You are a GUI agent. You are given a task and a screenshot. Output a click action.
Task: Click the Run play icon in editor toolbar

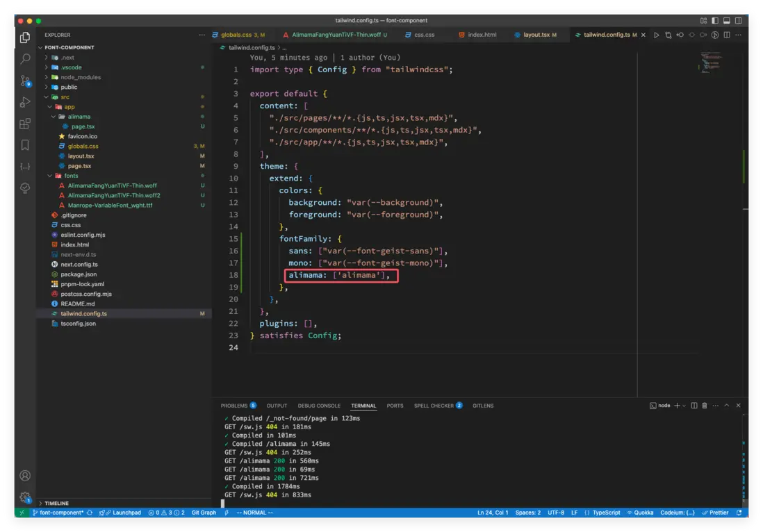click(656, 35)
